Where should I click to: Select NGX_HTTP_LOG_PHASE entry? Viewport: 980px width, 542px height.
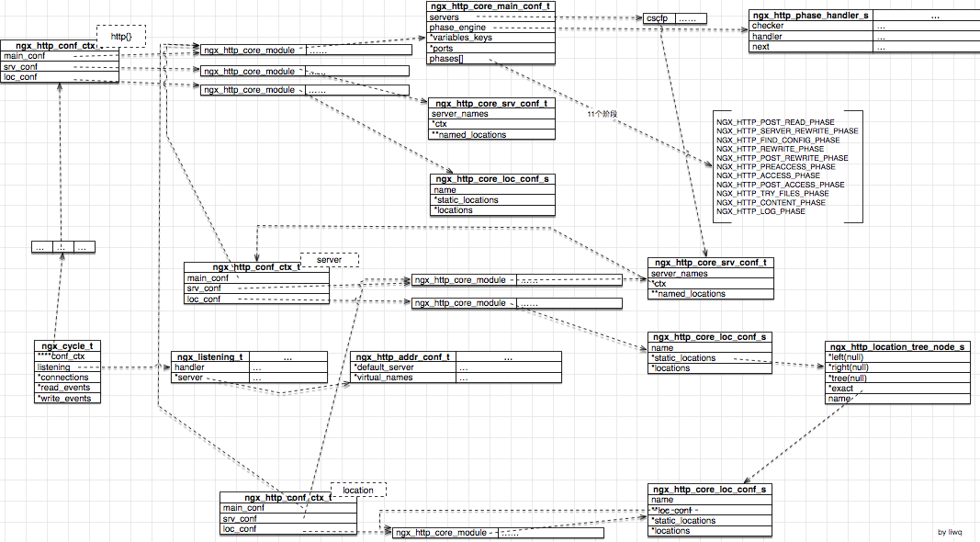(x=760, y=211)
